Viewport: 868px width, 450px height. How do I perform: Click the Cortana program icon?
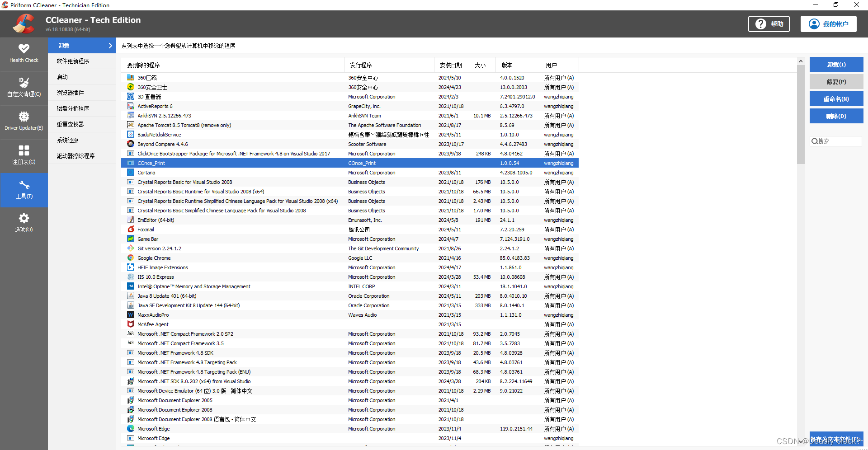click(x=131, y=173)
